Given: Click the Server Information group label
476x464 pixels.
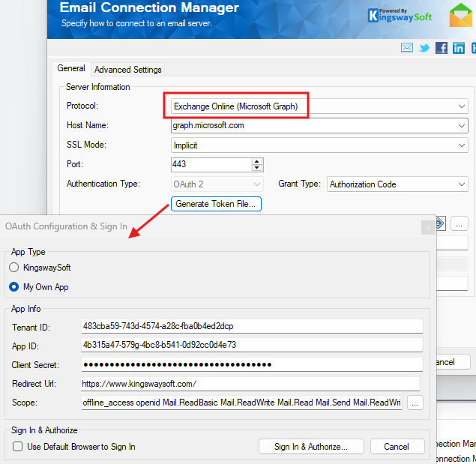Looking at the screenshot, I should (97, 87).
